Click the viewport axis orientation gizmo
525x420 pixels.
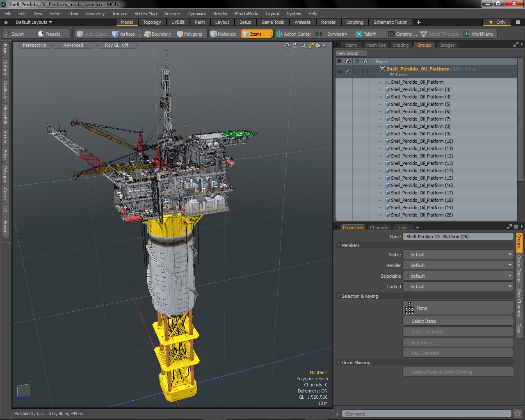pyautogui.click(x=26, y=390)
